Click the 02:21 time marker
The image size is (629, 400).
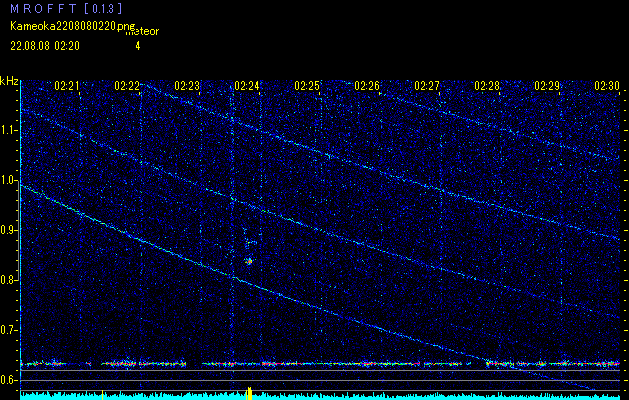point(67,86)
